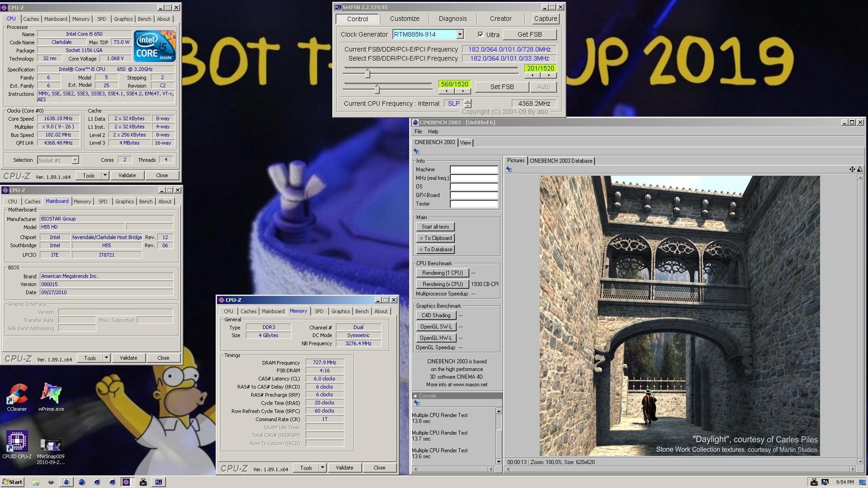
Task: Click the CPU-Z taskbar button
Action: click(x=126, y=482)
